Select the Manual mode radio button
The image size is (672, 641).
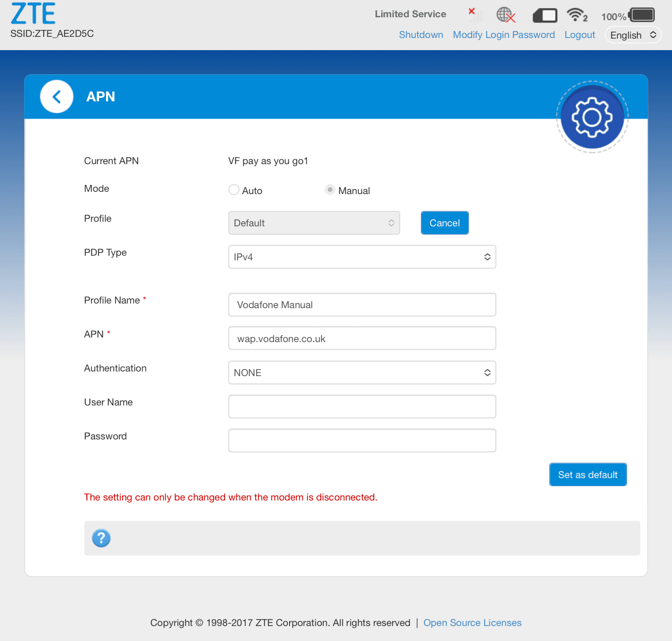point(329,189)
